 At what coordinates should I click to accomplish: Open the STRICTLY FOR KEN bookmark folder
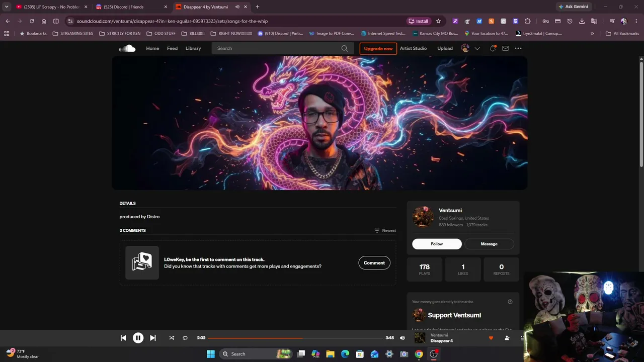click(x=120, y=34)
